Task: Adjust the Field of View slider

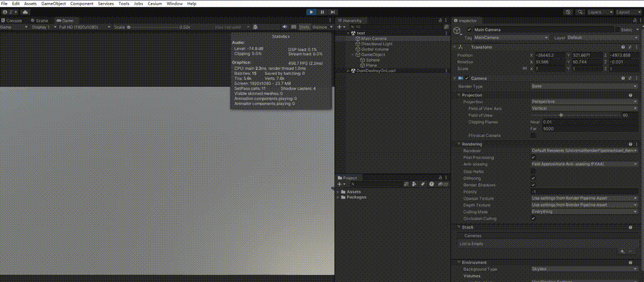Action: coord(575,115)
